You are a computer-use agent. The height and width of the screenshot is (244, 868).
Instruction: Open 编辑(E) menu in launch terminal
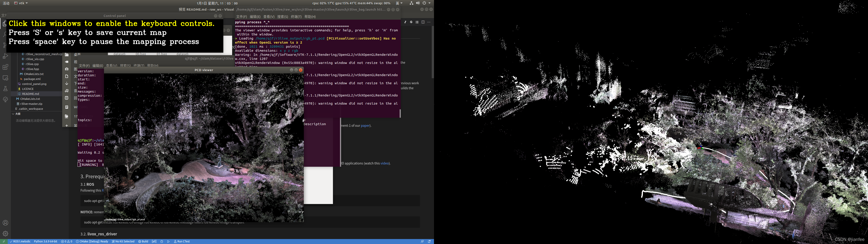point(255,16)
